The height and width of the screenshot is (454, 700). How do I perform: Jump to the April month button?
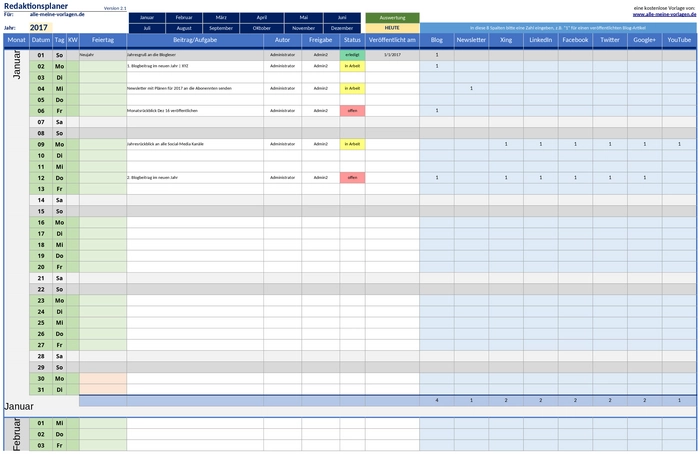coord(262,17)
